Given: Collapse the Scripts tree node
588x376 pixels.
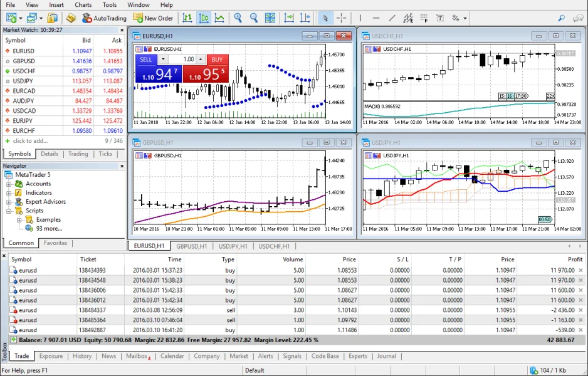Looking at the screenshot, I should [x=9, y=211].
